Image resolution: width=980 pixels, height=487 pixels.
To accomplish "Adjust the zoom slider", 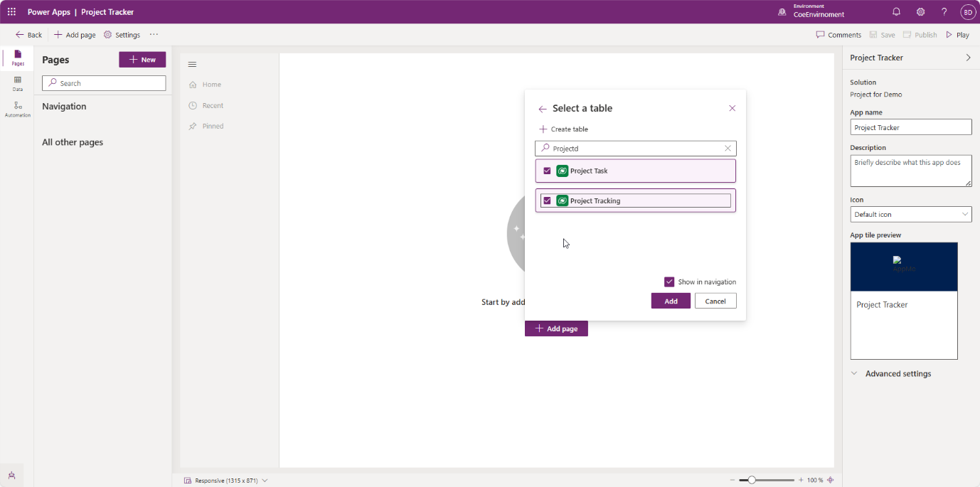I will (767, 481).
